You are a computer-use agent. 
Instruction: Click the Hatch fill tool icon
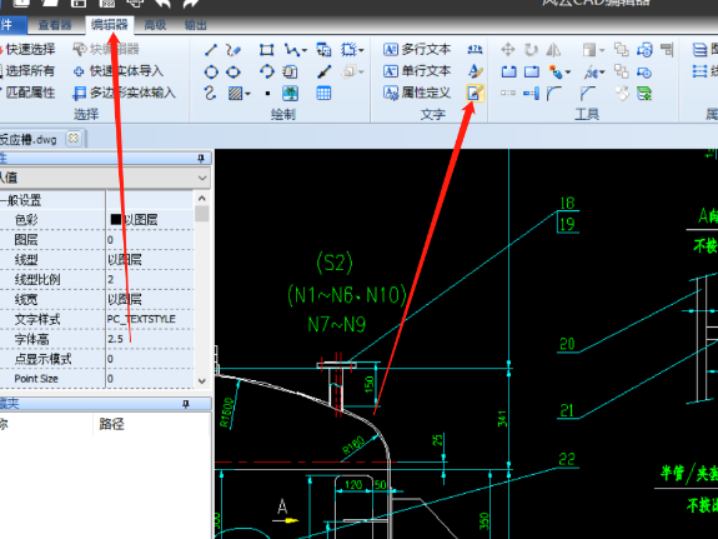234,93
